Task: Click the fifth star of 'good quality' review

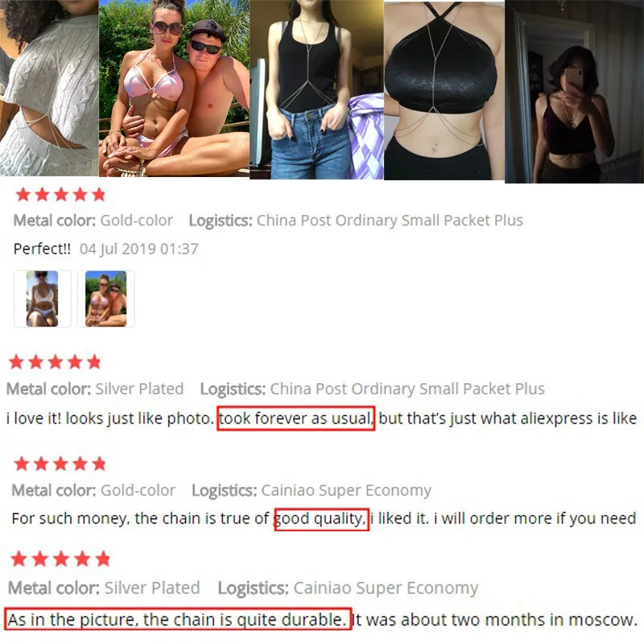Action: coord(99,464)
